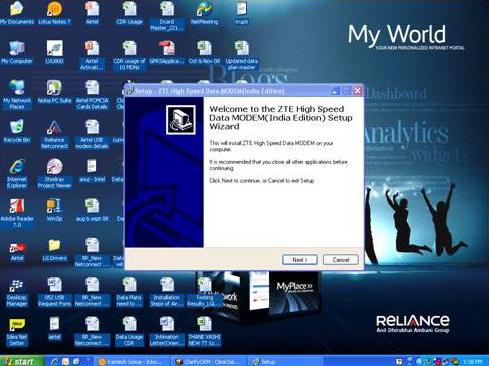Select the Desktop Manager icon

coord(17,293)
